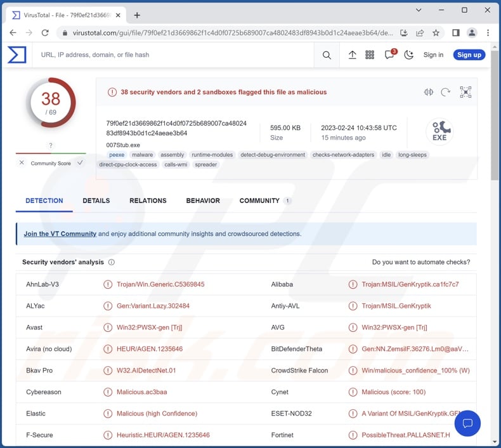
Task: Click Do you want to automate checks
Action: pyautogui.click(x=421, y=262)
